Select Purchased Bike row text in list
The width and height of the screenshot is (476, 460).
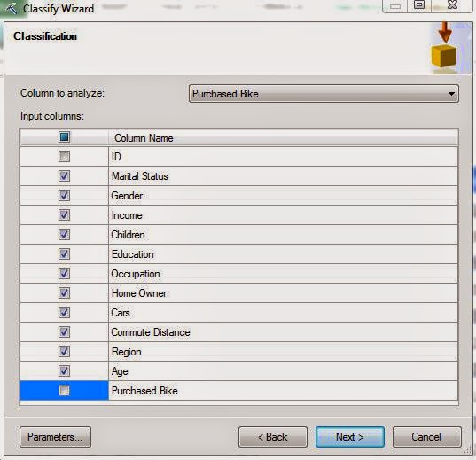pyautogui.click(x=144, y=391)
